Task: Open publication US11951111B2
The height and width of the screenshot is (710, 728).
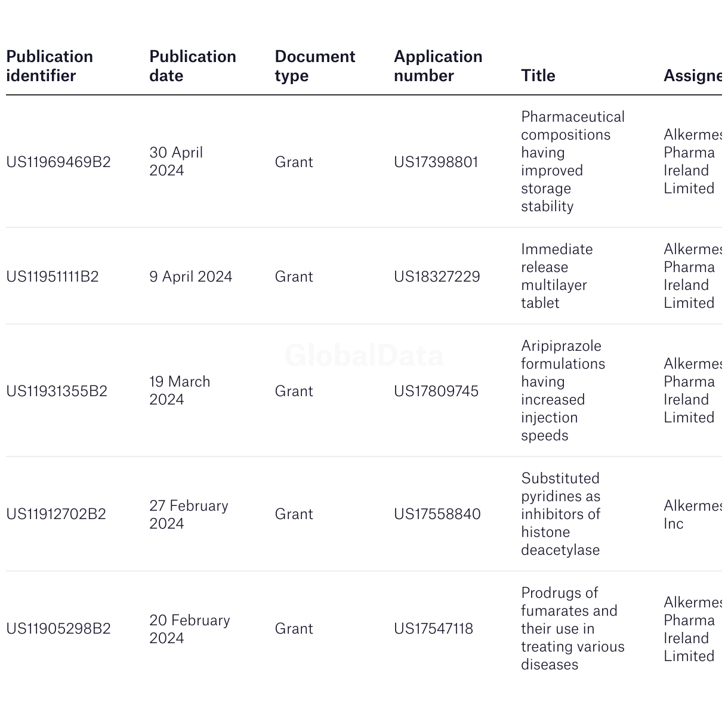Action: point(53,277)
